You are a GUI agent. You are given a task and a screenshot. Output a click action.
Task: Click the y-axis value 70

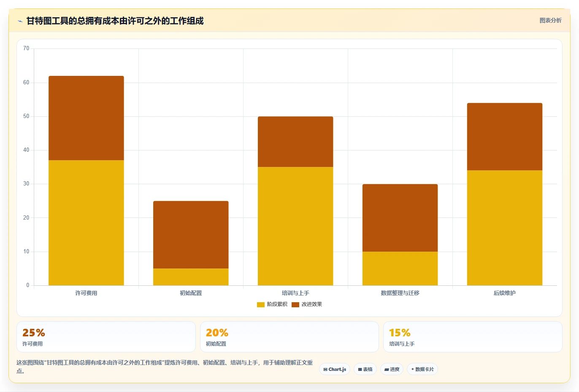(x=26, y=48)
